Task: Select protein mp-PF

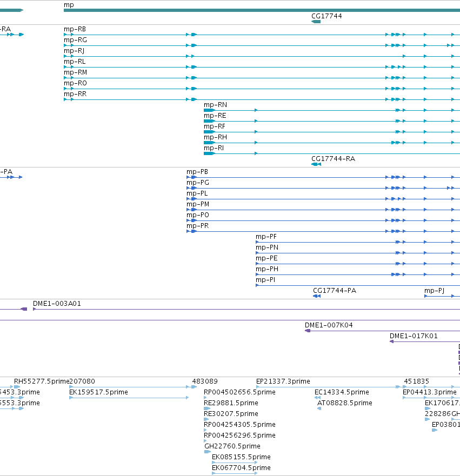Action: [266, 237]
